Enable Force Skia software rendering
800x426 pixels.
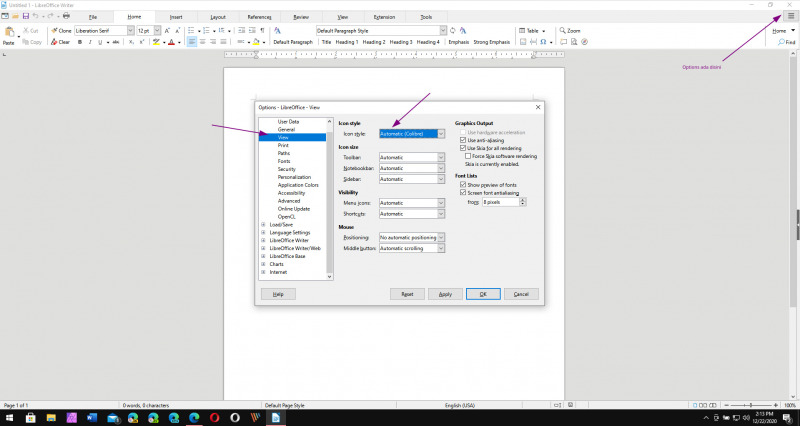pyautogui.click(x=468, y=156)
